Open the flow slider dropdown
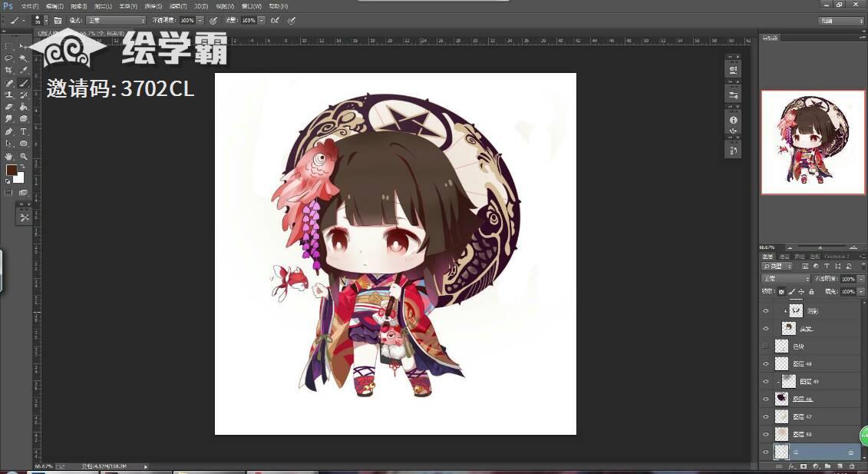 (261, 21)
